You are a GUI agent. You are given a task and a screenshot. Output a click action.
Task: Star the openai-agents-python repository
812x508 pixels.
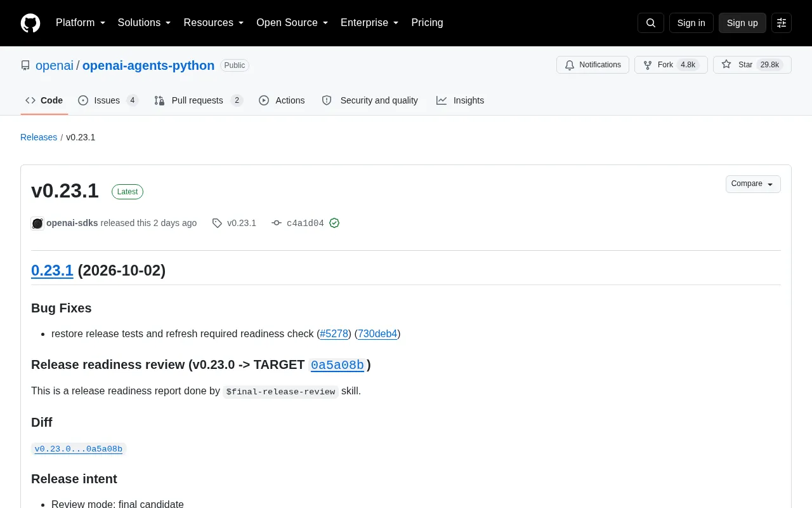(x=752, y=65)
